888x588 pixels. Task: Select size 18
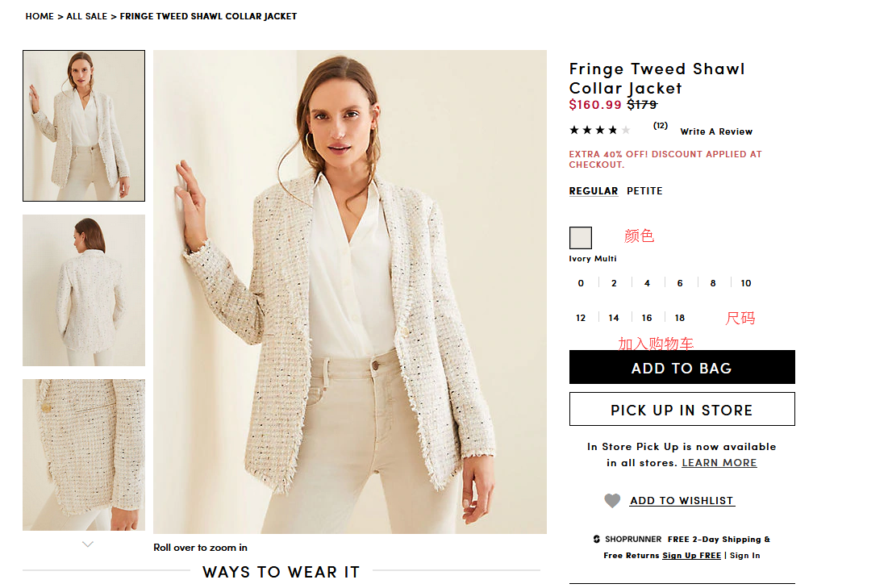click(x=680, y=318)
